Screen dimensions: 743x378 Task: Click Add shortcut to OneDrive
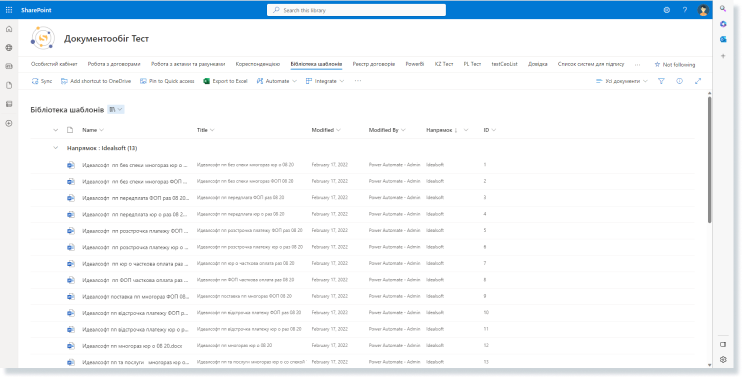96,81
